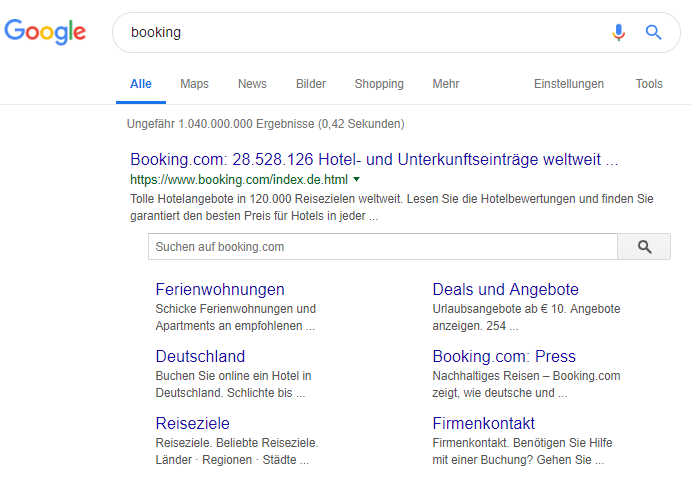The height and width of the screenshot is (494, 691).
Task: Open the Booking.com: Press sitelink
Action: [504, 357]
